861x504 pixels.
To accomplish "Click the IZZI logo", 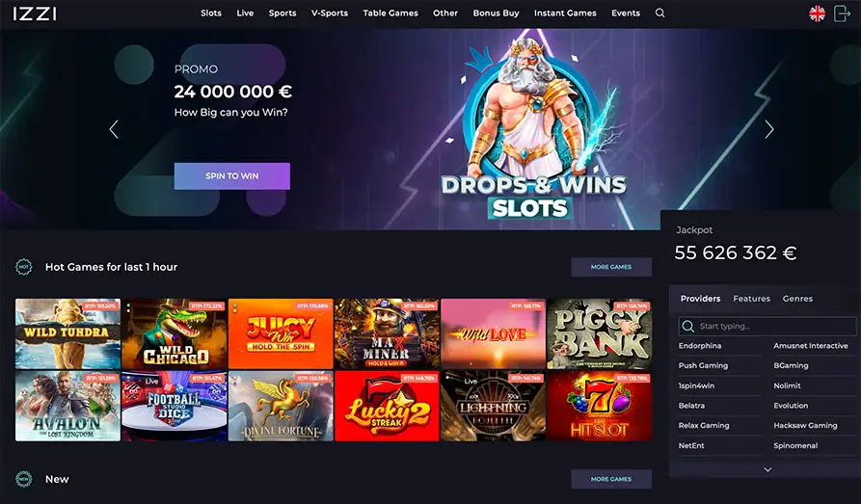I will coord(35,13).
